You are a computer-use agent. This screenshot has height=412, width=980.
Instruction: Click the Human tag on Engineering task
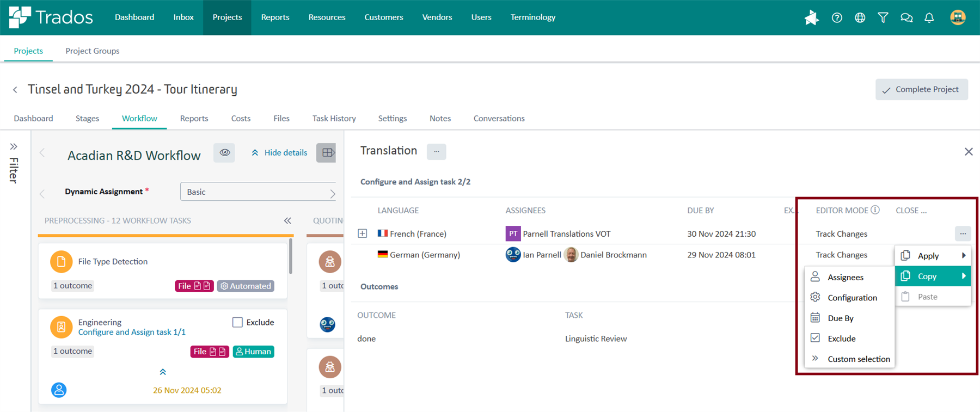(x=253, y=352)
